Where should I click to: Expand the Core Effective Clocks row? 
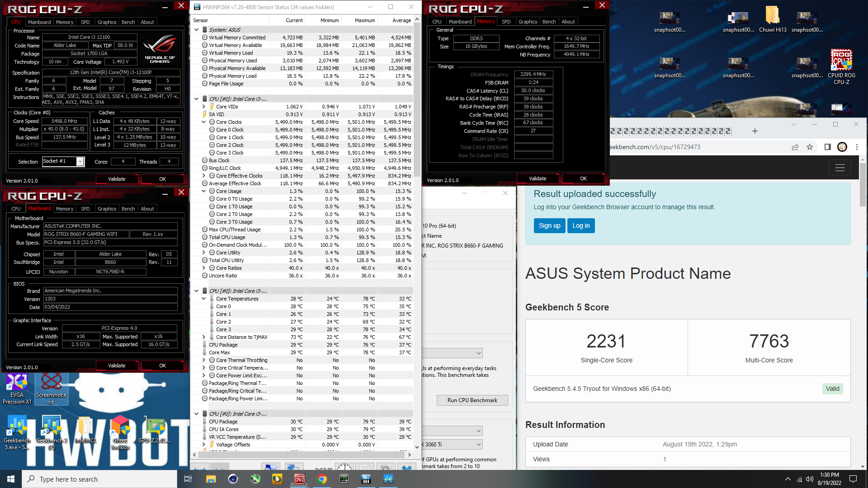(x=203, y=176)
